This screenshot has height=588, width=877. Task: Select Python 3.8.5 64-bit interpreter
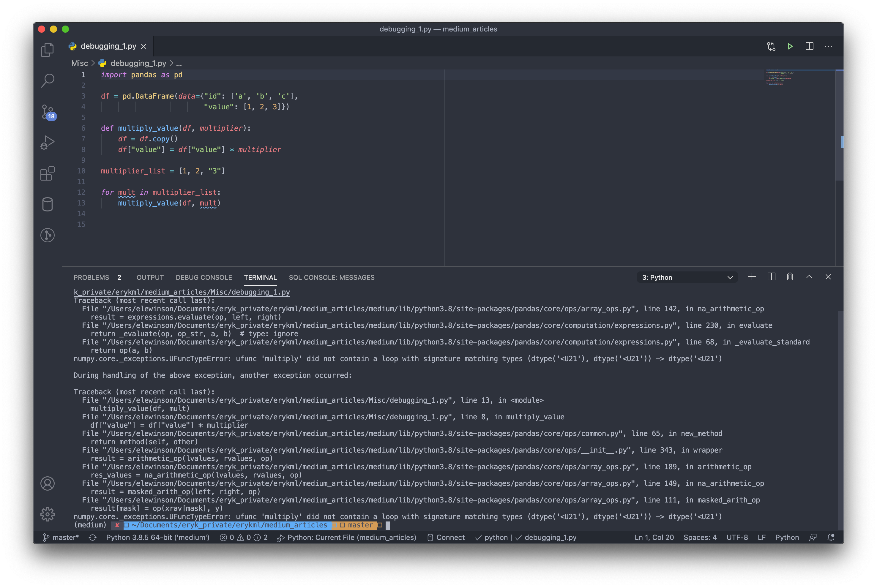coord(157,538)
